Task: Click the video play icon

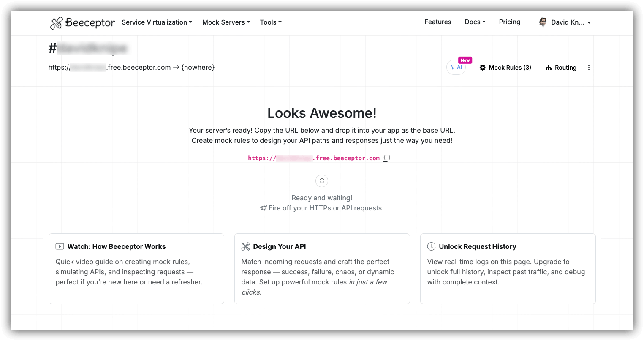Action: [60, 246]
